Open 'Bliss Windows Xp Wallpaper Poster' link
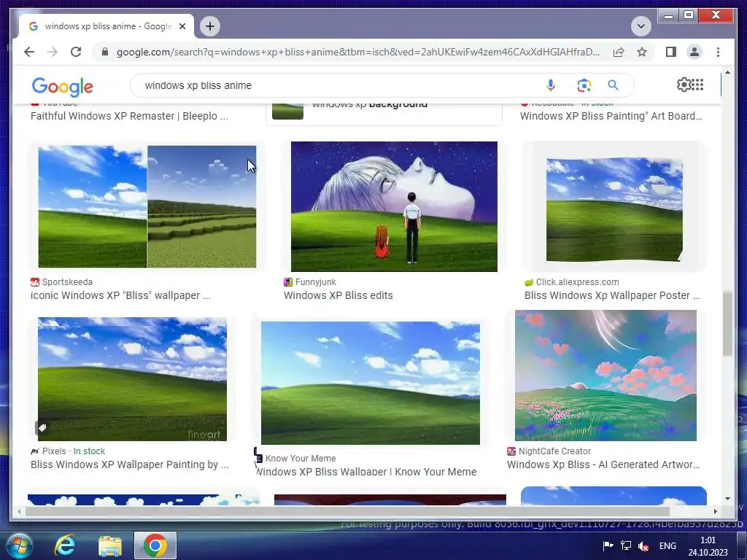The height and width of the screenshot is (560, 747). pos(612,296)
